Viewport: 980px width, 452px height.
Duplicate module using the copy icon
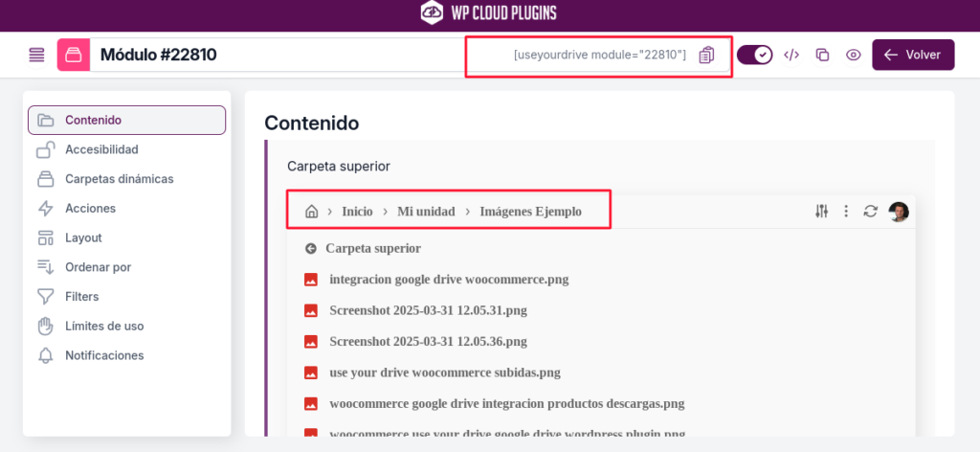pos(822,55)
